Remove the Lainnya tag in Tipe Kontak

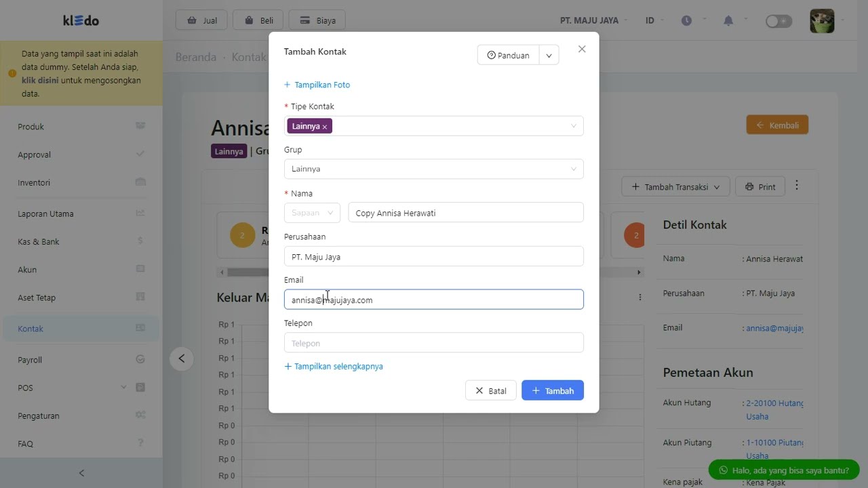(325, 127)
